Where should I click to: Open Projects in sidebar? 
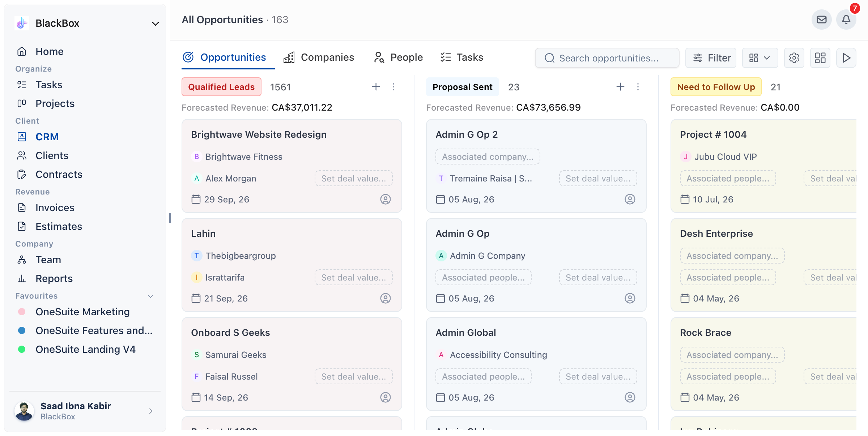click(55, 103)
